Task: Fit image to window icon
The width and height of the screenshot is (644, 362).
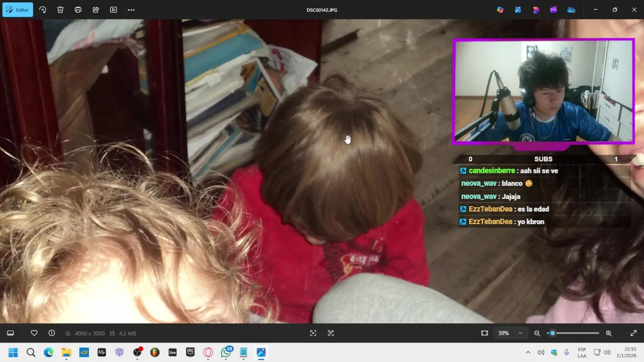Action: [485, 333]
